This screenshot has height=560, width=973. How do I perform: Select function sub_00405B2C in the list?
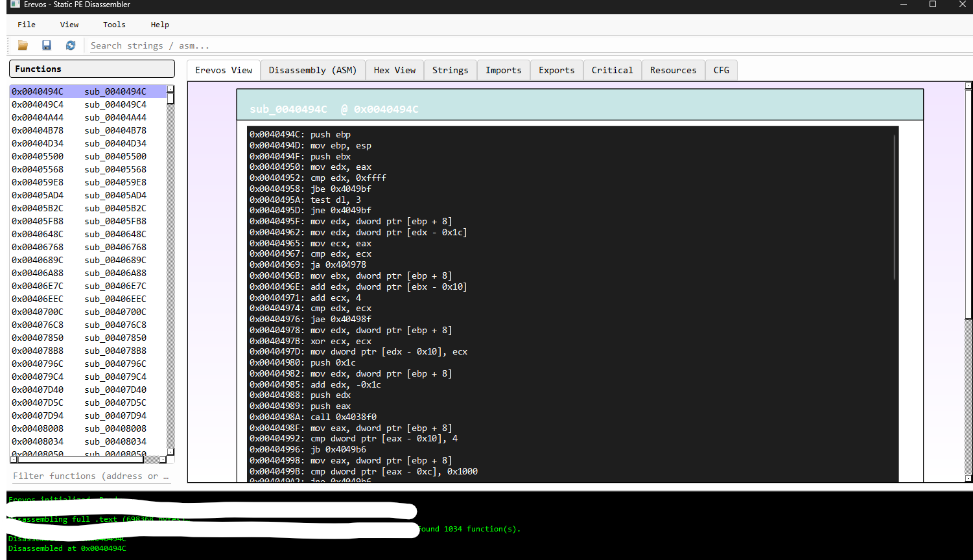[88, 208]
